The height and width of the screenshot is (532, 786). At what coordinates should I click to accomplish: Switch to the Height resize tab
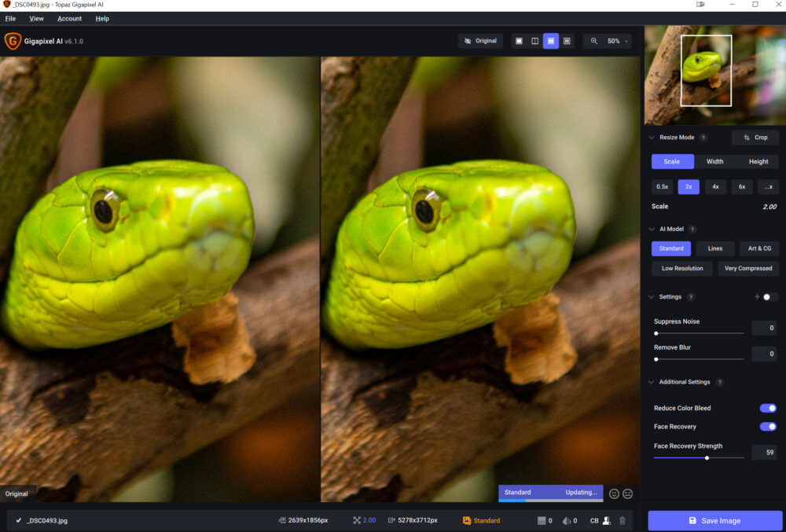(x=758, y=162)
